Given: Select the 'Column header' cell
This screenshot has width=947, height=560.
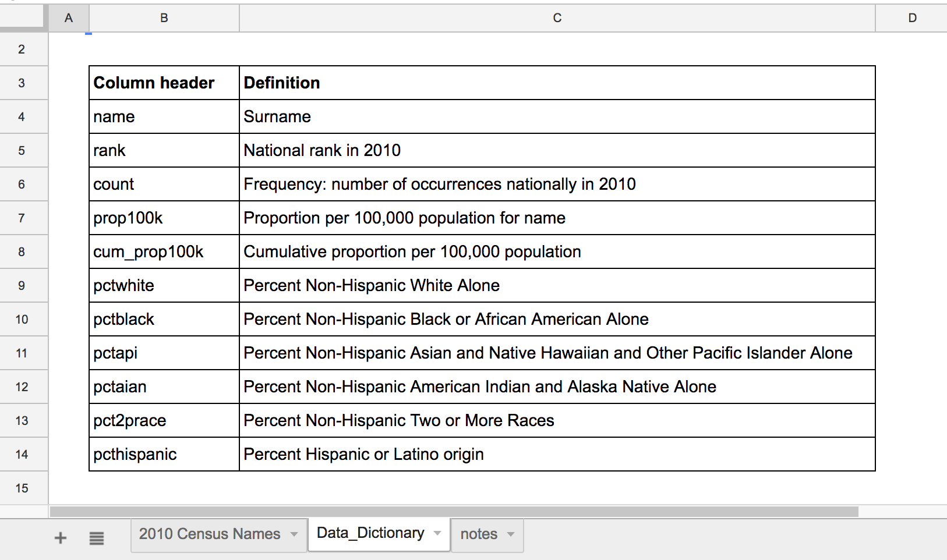Looking at the screenshot, I should click(x=164, y=83).
